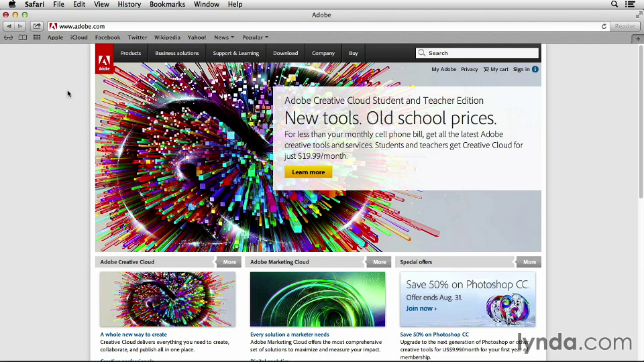
Task: Open the Help menu
Action: [235, 4]
